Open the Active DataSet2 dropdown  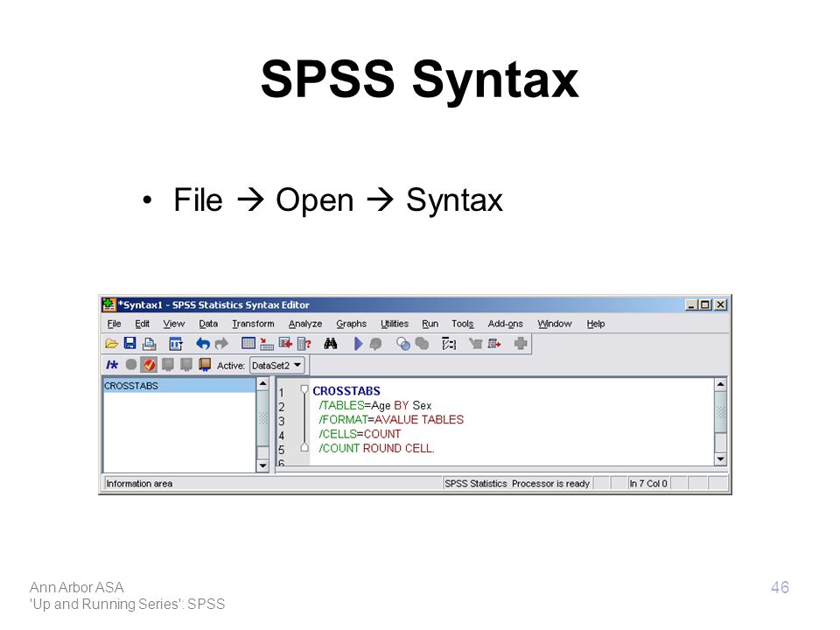[x=277, y=366]
